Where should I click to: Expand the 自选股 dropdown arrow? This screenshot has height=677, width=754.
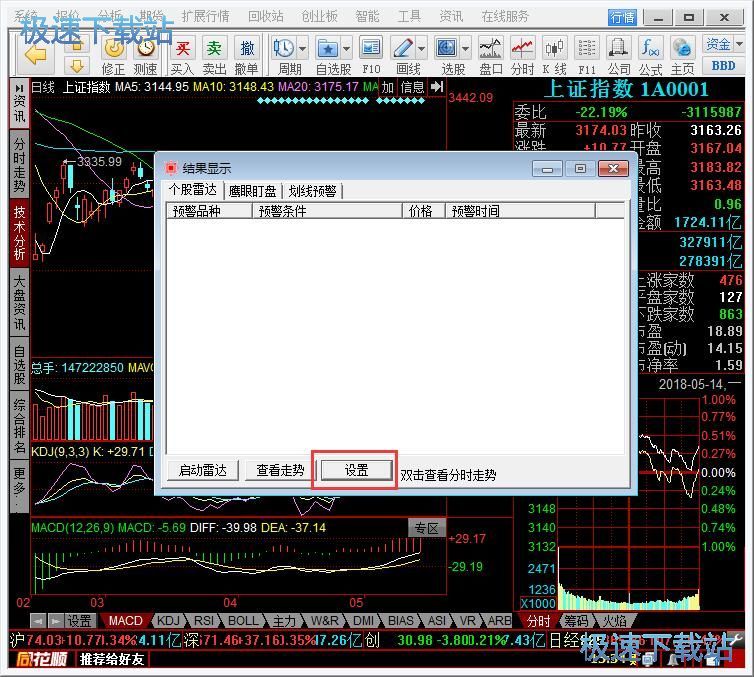click(346, 49)
